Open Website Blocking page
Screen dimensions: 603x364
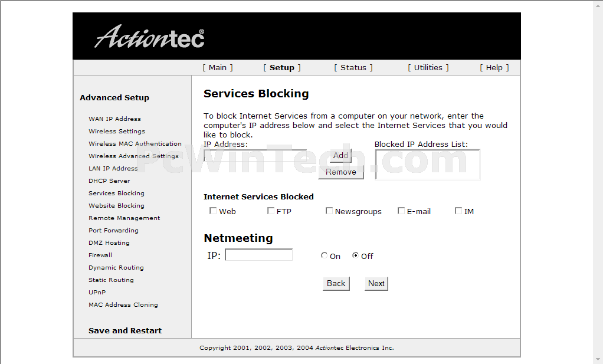click(x=116, y=206)
